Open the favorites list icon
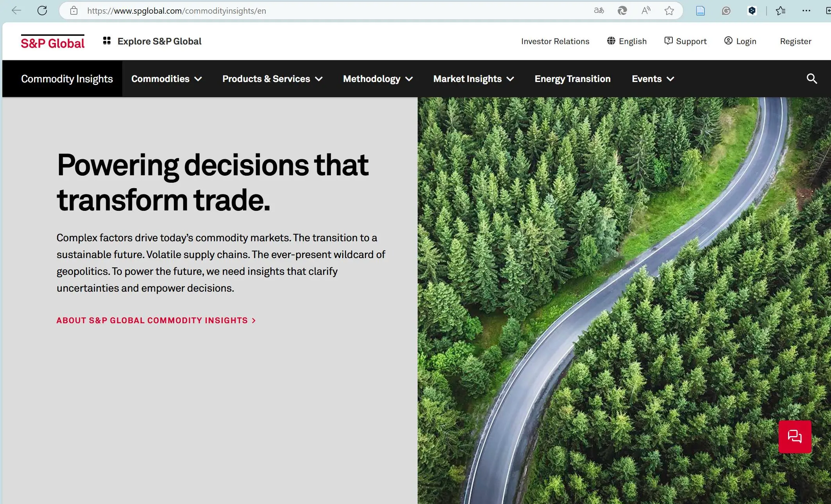This screenshot has width=831, height=504. [781, 11]
